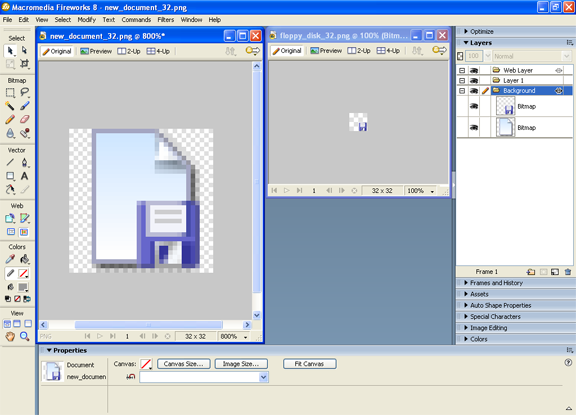
Task: Select the Pencil tool
Action: click(10, 119)
